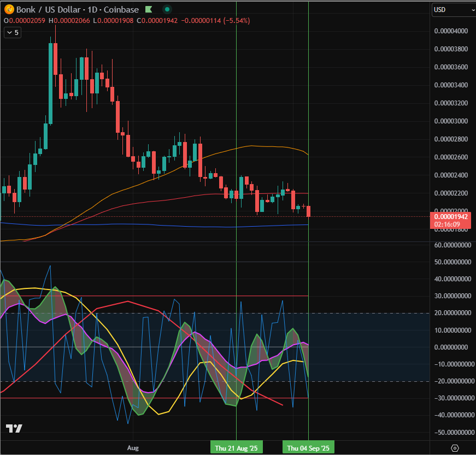Click the Bonk coin logo icon
The width and height of the screenshot is (476, 455).
click(9, 9)
